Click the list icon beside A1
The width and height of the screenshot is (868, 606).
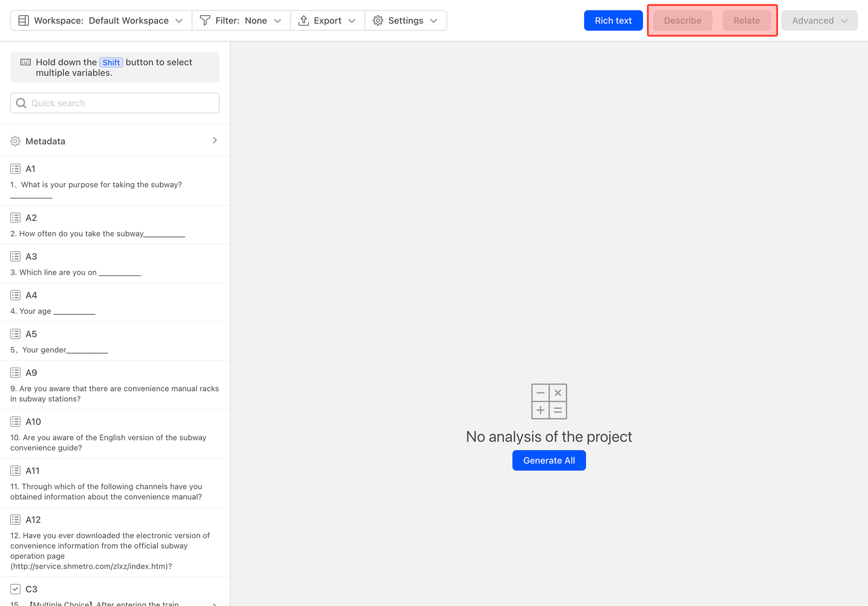(15, 169)
